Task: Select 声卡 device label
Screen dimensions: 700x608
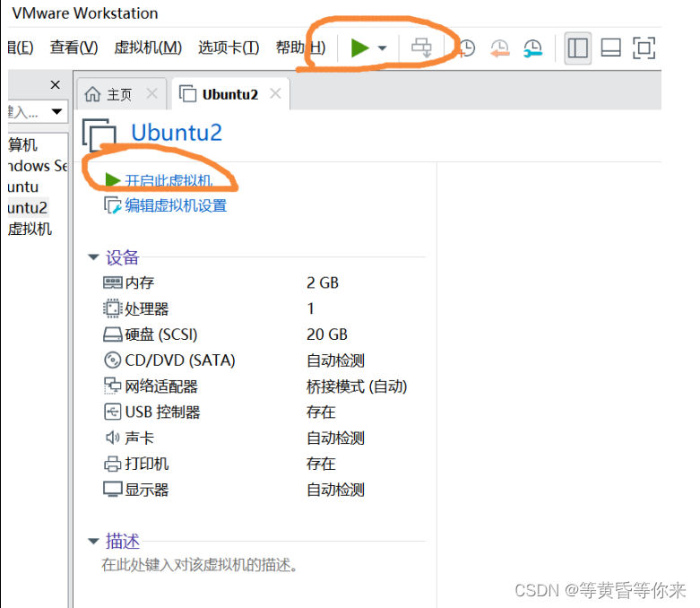Action: [x=139, y=438]
